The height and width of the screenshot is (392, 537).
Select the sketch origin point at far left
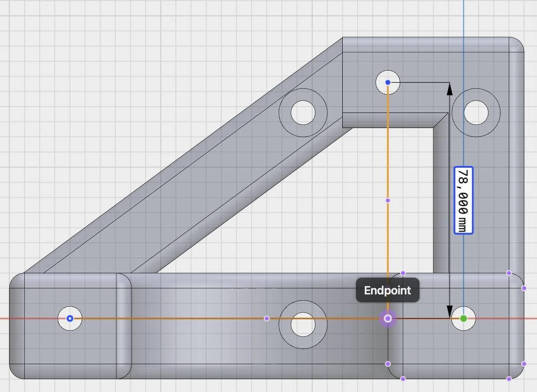69,318
